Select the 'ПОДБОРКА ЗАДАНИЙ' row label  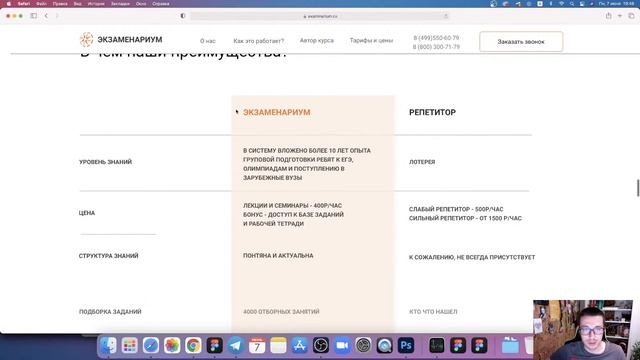pos(110,312)
